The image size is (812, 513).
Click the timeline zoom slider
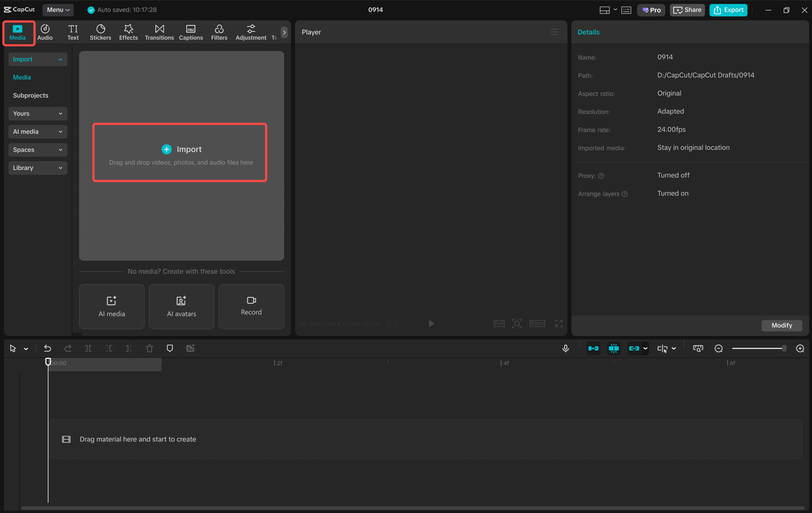click(758, 349)
